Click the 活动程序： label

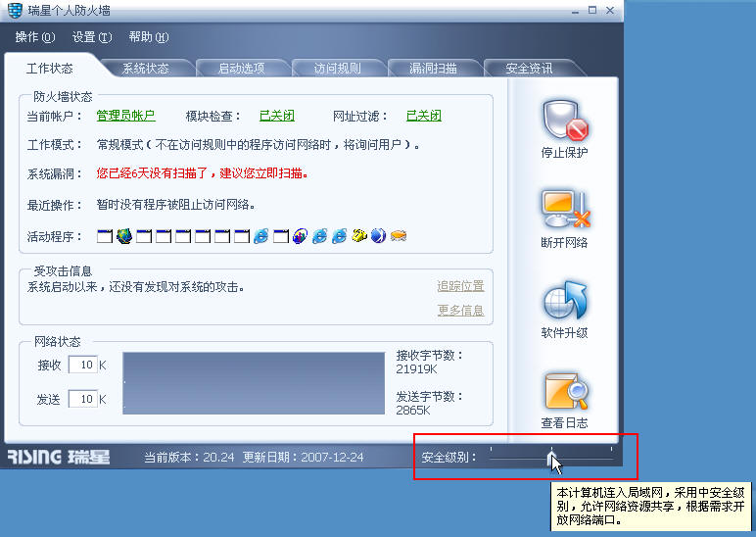[x=55, y=236]
